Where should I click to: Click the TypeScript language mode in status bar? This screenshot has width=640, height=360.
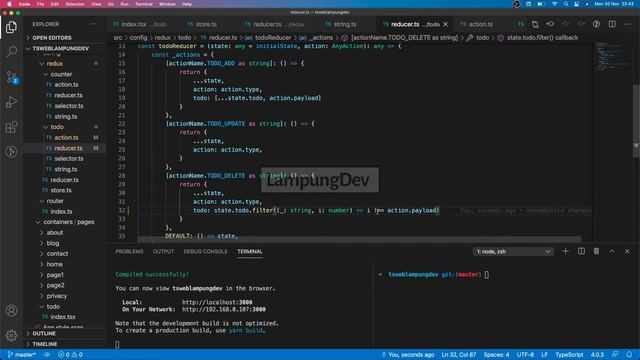pyautogui.click(x=569, y=354)
